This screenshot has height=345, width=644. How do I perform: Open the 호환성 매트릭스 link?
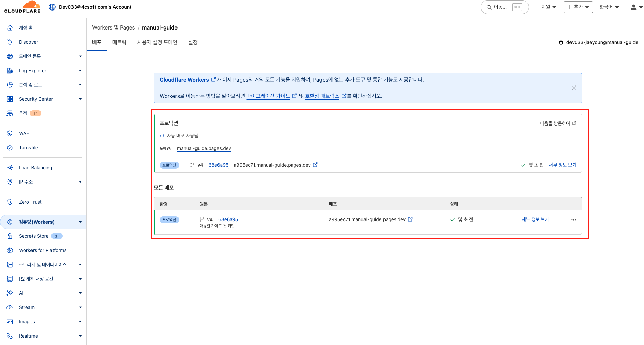pos(322,96)
